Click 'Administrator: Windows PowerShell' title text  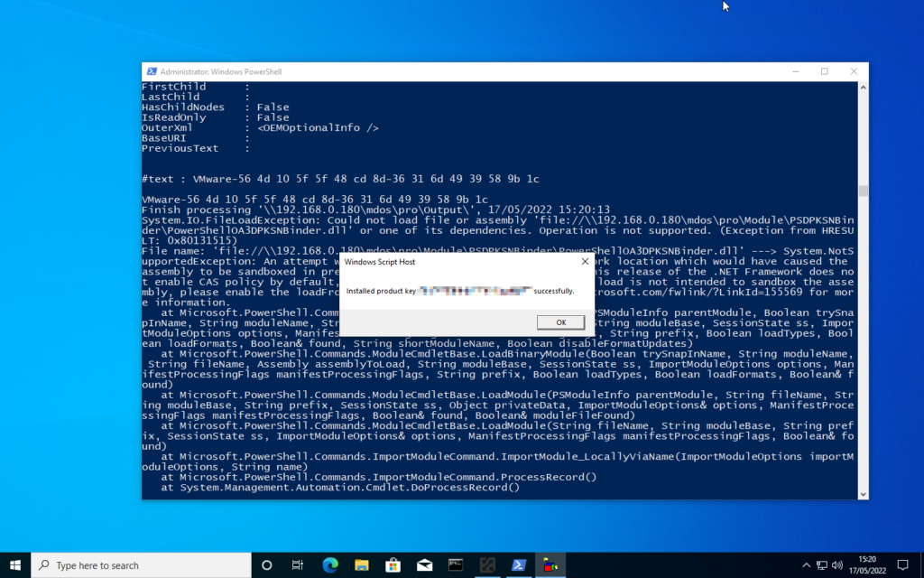[221, 71]
